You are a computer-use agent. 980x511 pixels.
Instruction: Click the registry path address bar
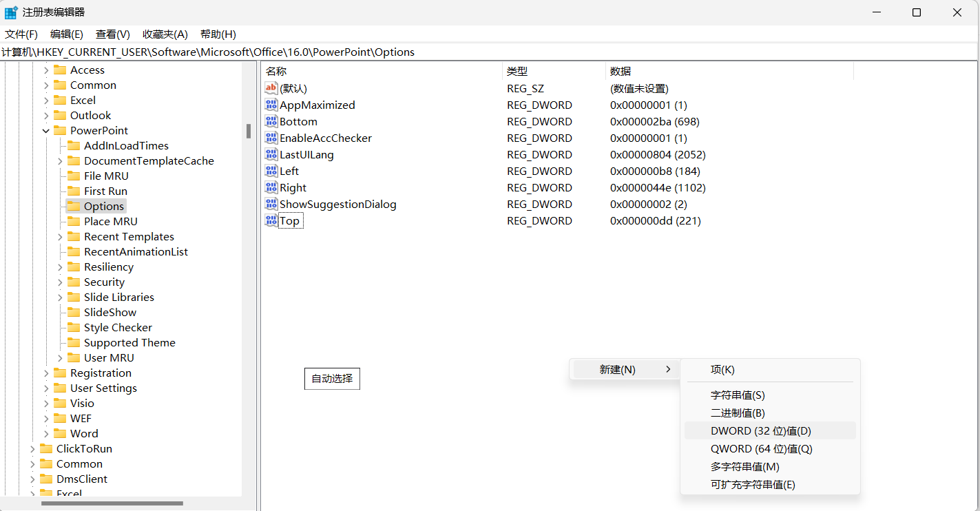[490, 52]
